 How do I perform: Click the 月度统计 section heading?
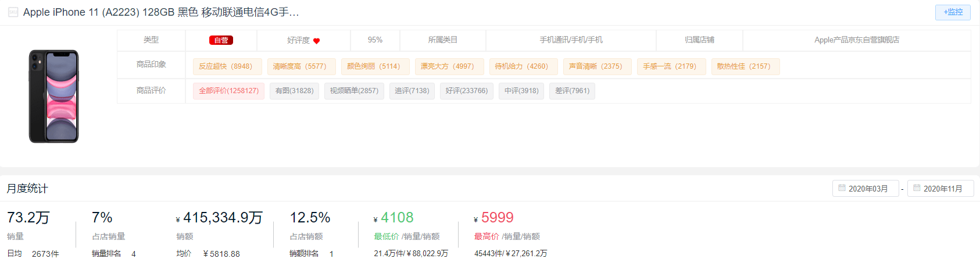pyautogui.click(x=27, y=189)
